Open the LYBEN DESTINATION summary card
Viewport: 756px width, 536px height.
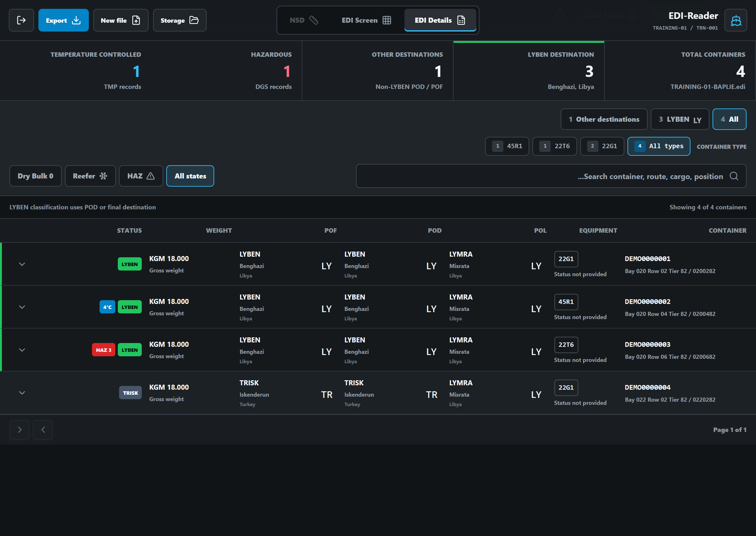(529, 71)
